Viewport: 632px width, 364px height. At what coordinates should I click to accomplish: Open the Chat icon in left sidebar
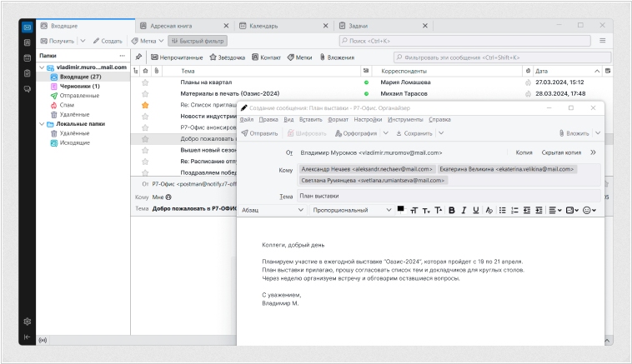[x=28, y=89]
